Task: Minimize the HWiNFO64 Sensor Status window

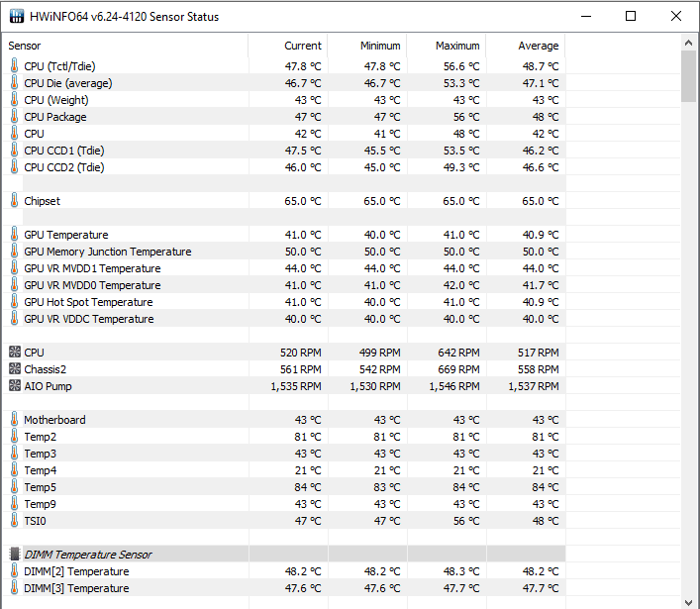Action: tap(586, 16)
